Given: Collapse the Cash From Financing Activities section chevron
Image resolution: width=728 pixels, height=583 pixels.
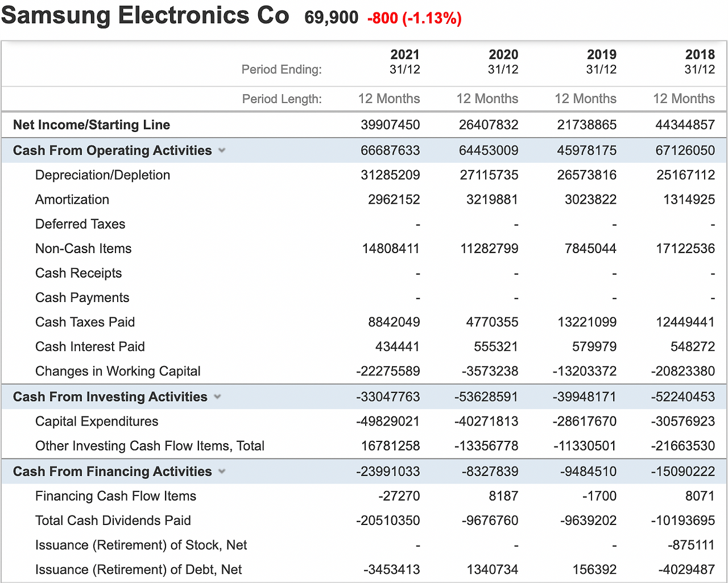Looking at the screenshot, I should pyautogui.click(x=222, y=472).
